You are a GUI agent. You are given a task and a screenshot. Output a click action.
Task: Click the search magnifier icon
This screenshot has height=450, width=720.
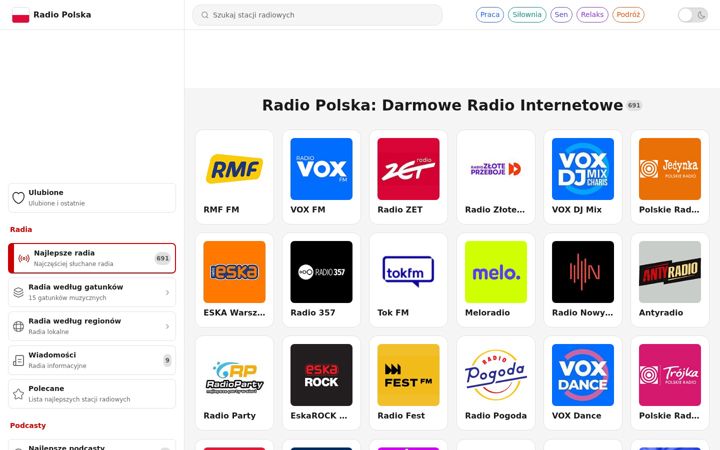click(205, 15)
